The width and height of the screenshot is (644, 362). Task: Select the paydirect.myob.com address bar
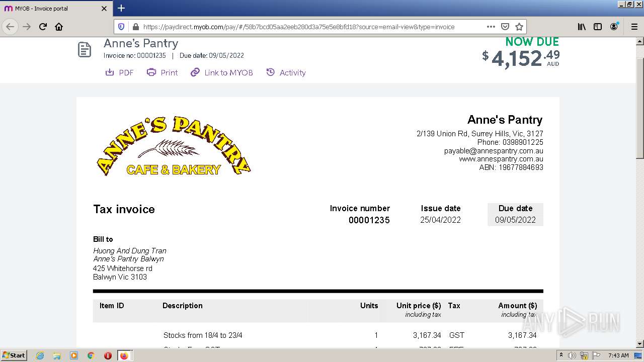[299, 27]
